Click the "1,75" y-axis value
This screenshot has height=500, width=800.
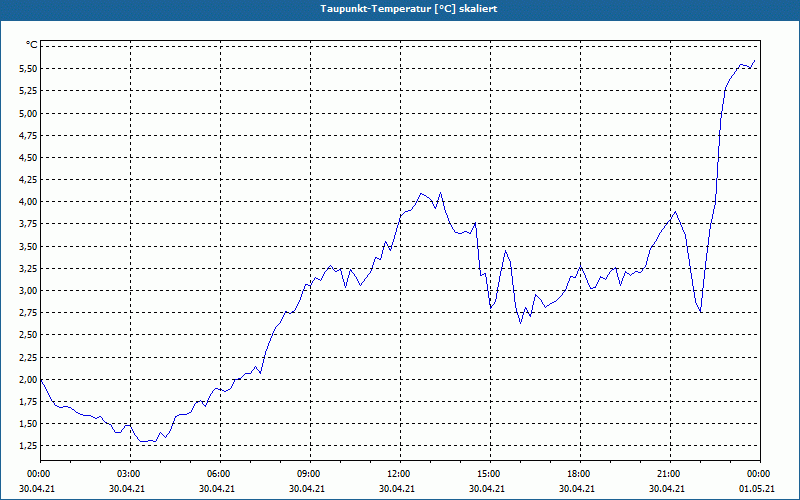click(x=29, y=402)
